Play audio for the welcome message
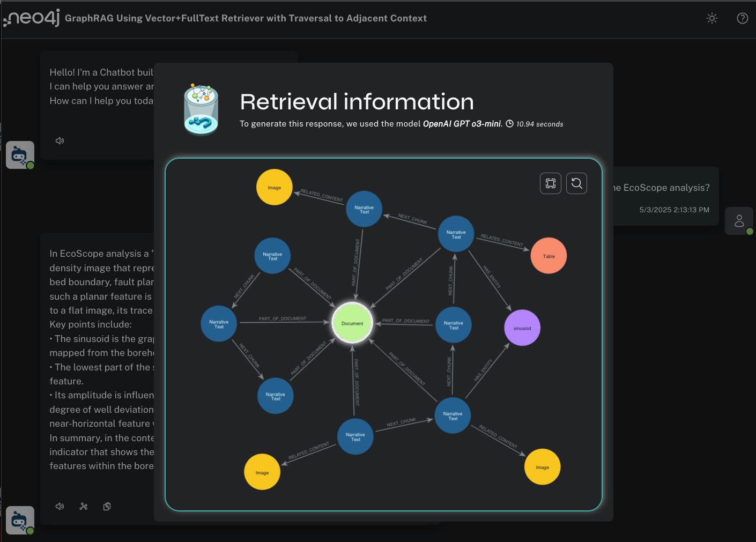The height and width of the screenshot is (542, 756). 60,140
